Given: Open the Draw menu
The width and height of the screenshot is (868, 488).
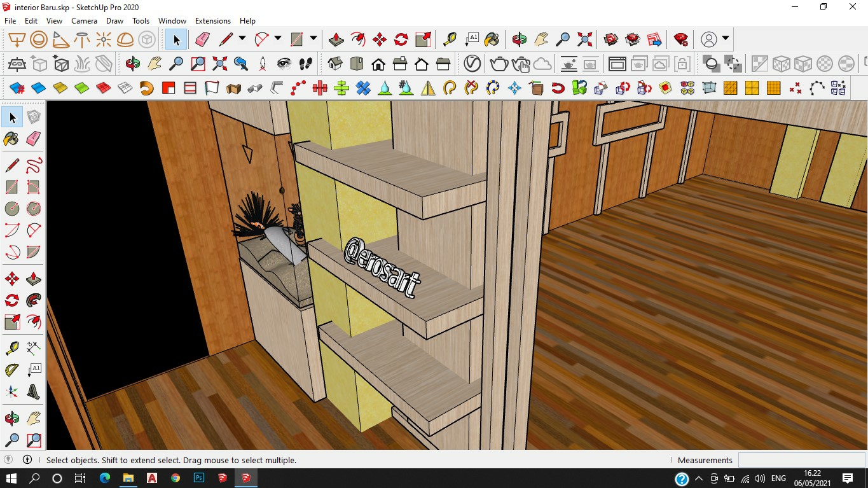Looking at the screenshot, I should [114, 21].
